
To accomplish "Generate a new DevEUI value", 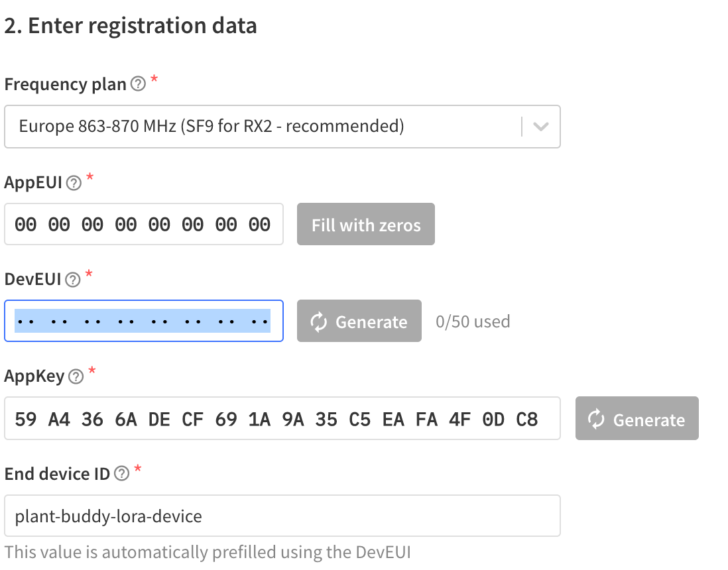I will [359, 321].
